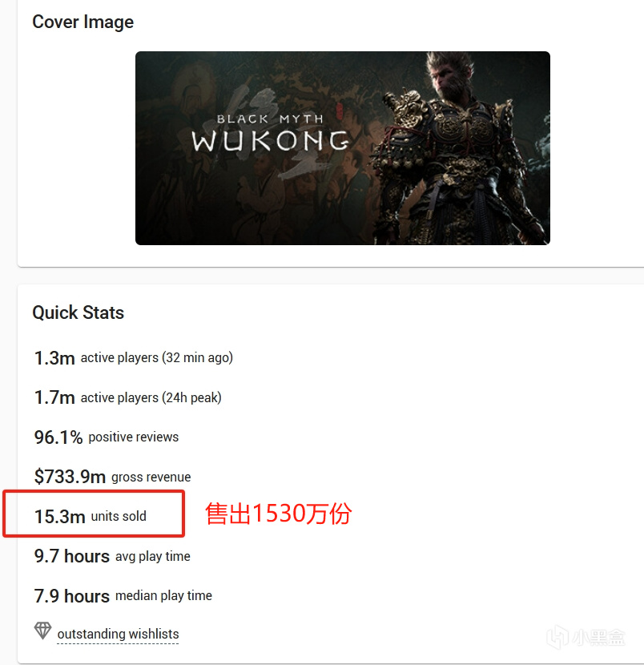The image size is (644, 665).
Task: Click the diamond premium icon
Action: point(42,631)
